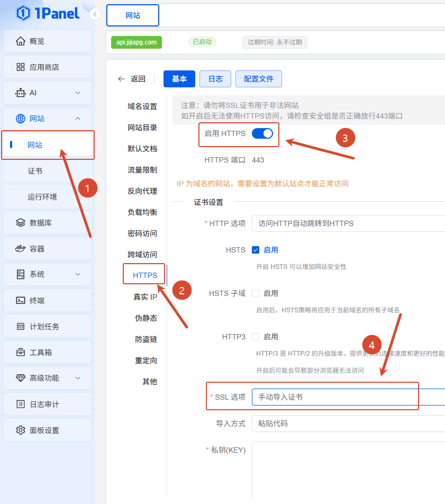Click into the 私钥(KEY) text area
This screenshot has height=504, width=445.
coord(348,469)
